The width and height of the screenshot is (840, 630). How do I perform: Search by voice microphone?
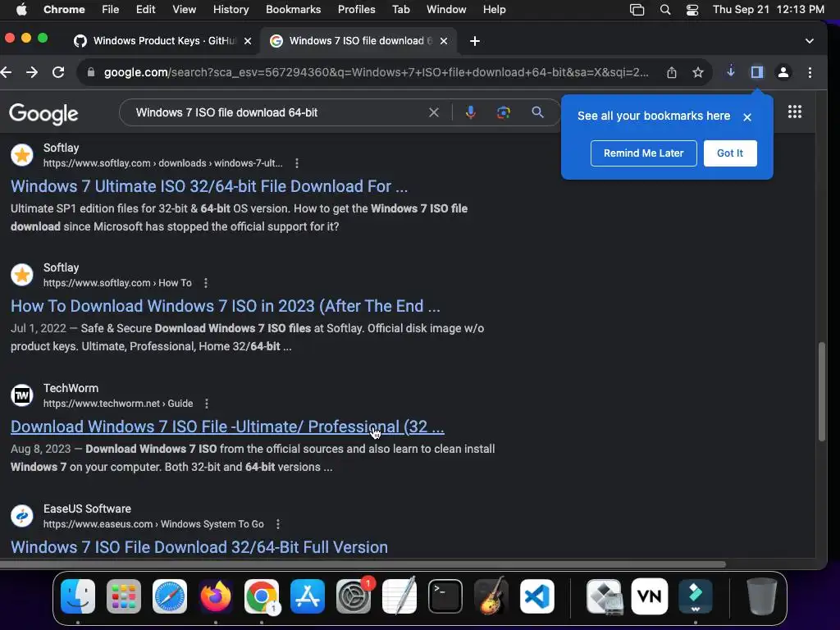[x=470, y=112]
